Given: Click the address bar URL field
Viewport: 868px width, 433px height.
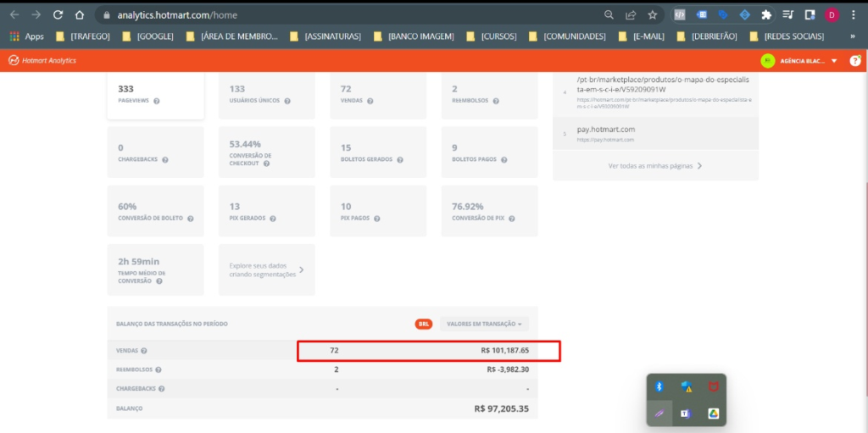Looking at the screenshot, I should (x=339, y=14).
